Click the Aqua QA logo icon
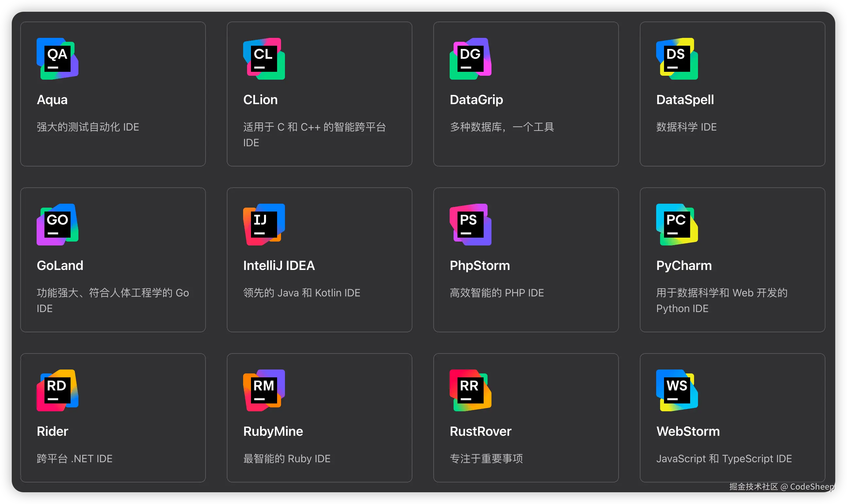The image size is (847, 504). (x=58, y=59)
